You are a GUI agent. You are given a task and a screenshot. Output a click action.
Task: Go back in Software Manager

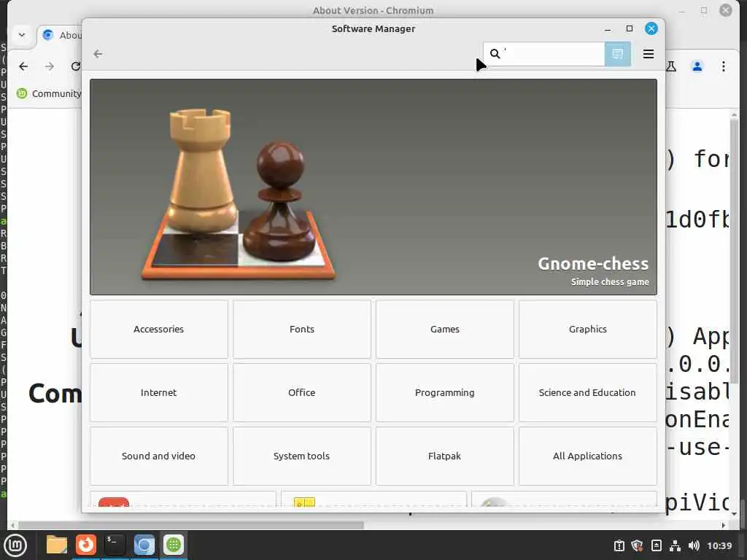click(98, 54)
